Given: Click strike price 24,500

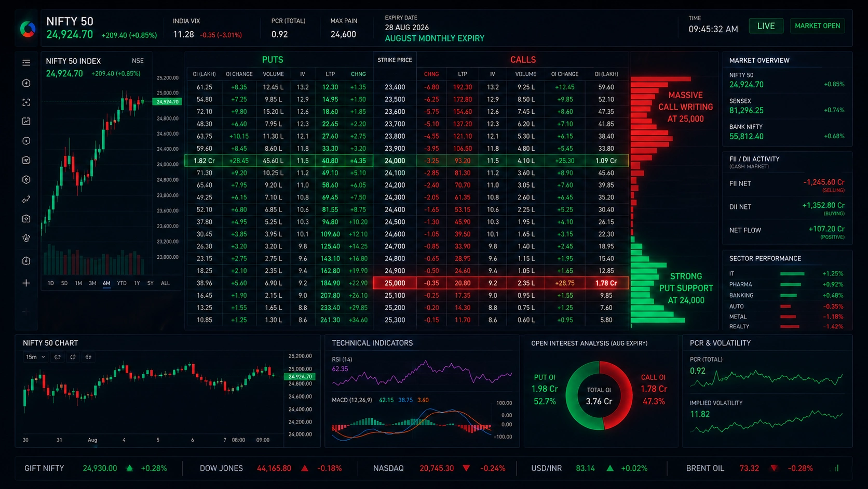Looking at the screenshot, I should click(395, 222).
